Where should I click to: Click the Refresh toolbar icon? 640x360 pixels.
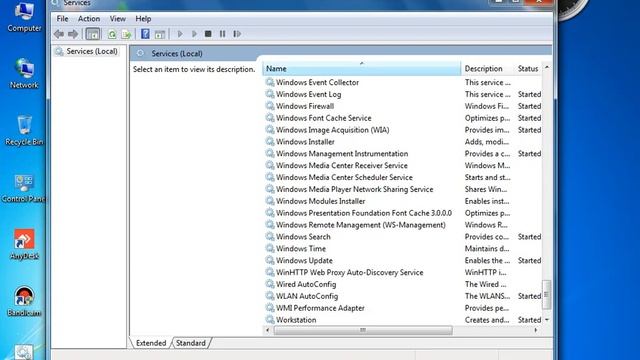pyautogui.click(x=112, y=34)
